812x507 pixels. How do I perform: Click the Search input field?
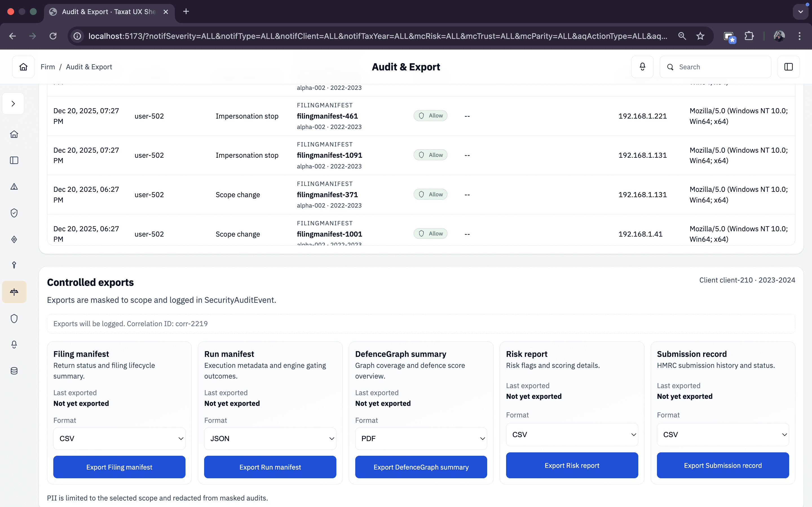(x=721, y=67)
